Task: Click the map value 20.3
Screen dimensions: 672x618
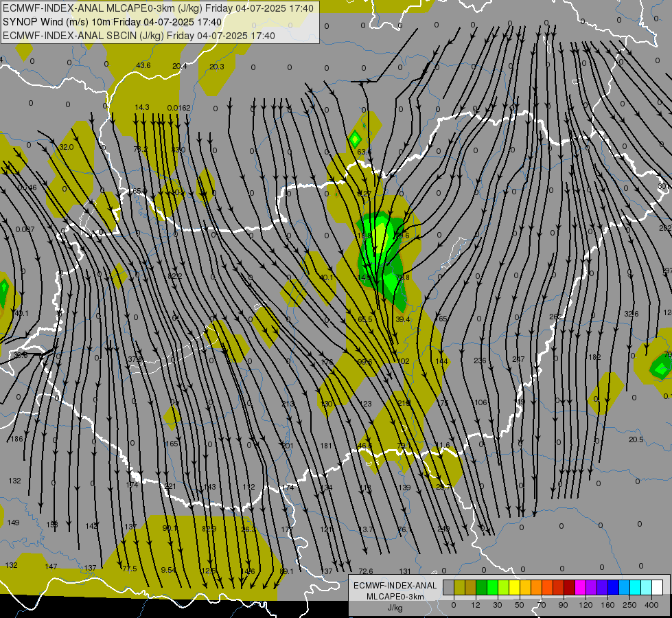Action: 217,67
